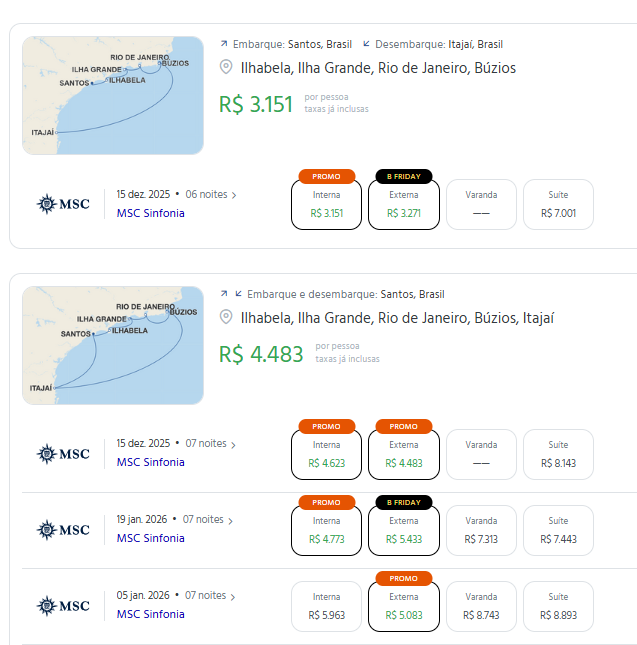Select B Friday Externa cabin R$ 3.271
Screen dimensions: 637x645
click(x=403, y=204)
